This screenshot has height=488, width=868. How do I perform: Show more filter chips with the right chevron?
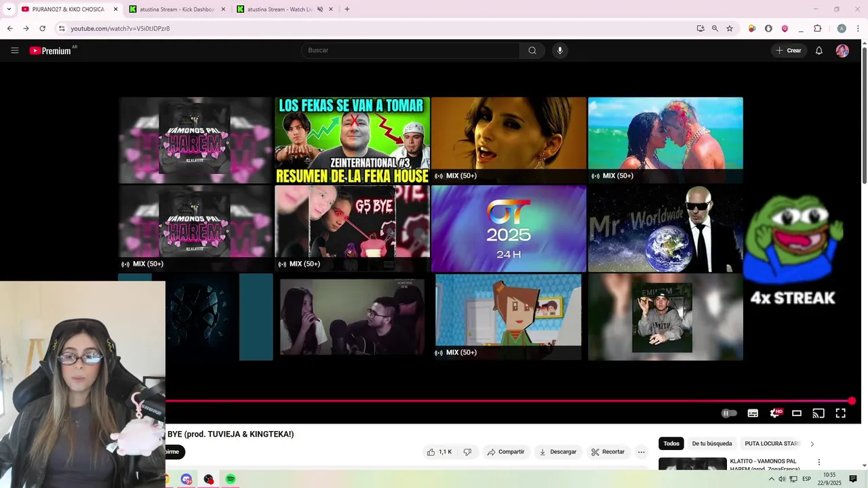pos(812,444)
